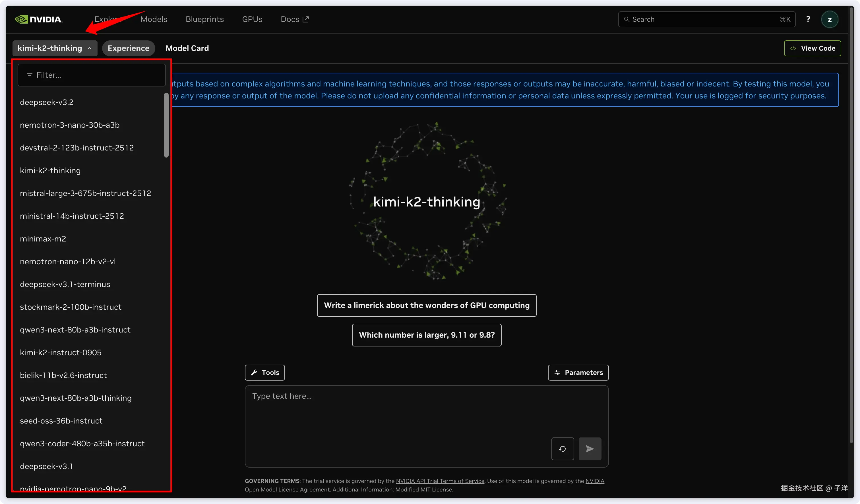The width and height of the screenshot is (860, 504).
Task: Pick qwen3-coder-480b-a35b-instruct from list
Action: [x=82, y=444]
